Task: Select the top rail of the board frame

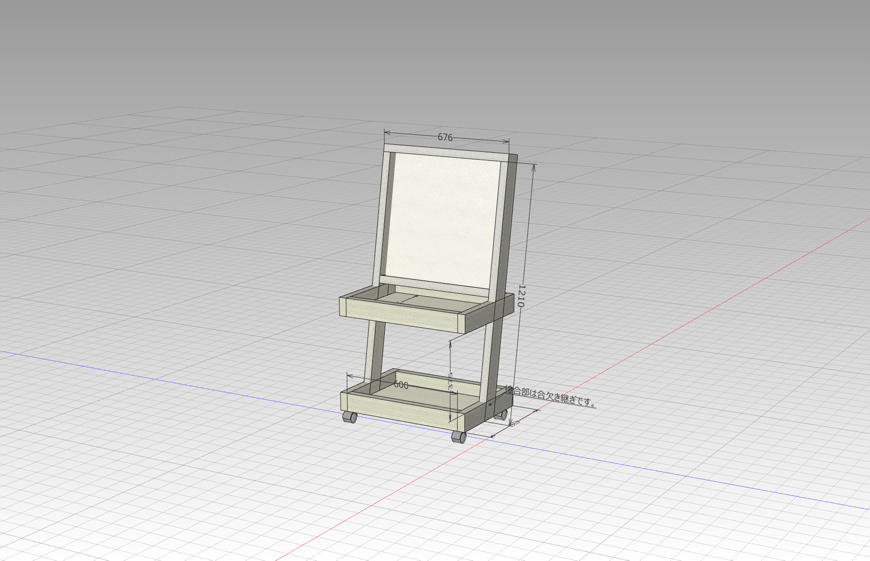Action: [446, 153]
